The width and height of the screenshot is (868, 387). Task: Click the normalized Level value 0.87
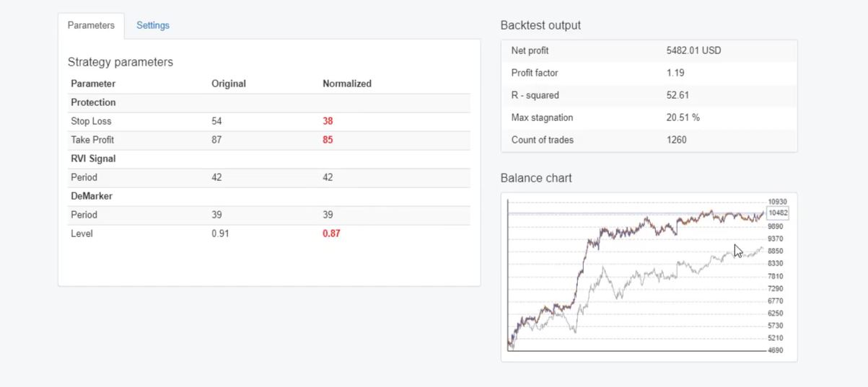331,233
